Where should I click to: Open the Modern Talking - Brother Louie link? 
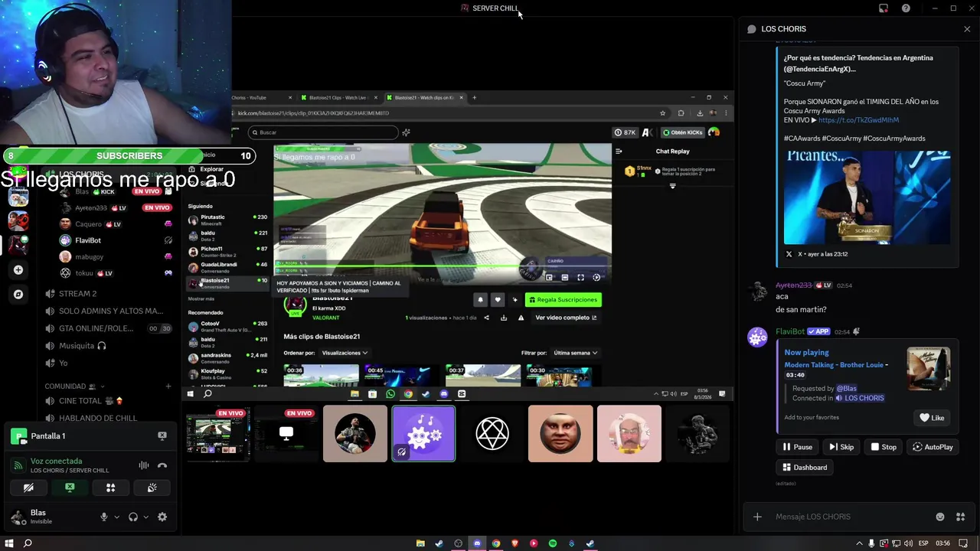pos(834,365)
